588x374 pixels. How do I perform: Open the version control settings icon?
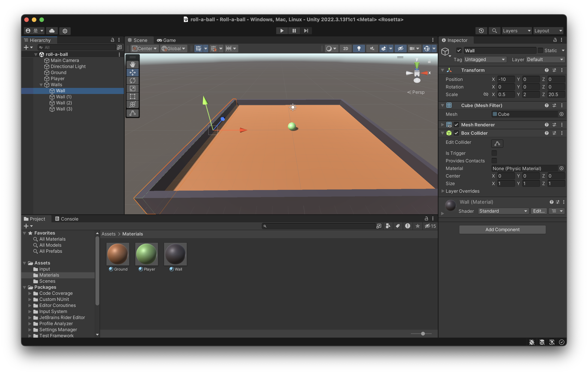point(65,31)
